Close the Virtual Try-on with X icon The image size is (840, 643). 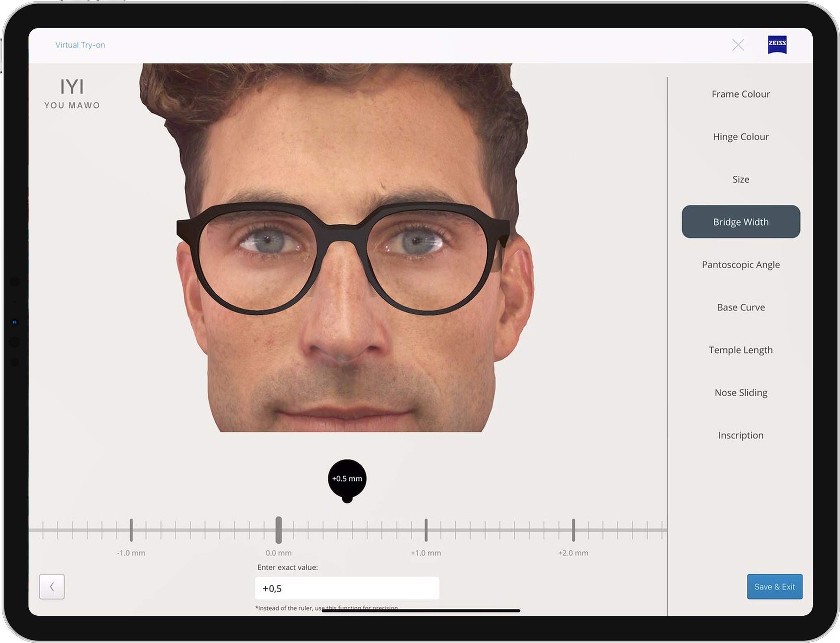click(x=738, y=45)
